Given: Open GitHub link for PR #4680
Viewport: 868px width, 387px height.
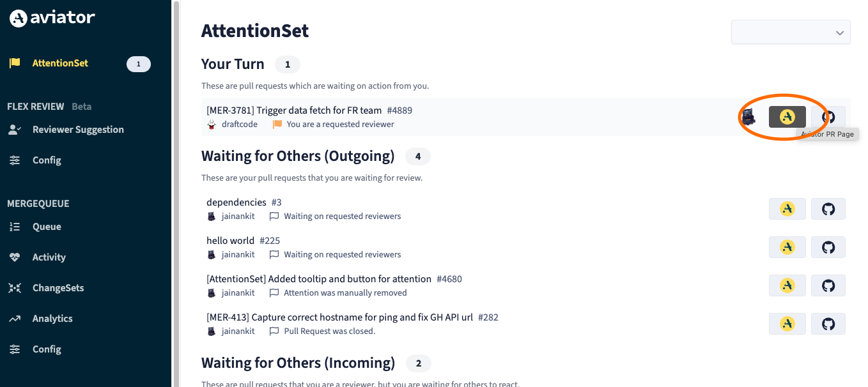Looking at the screenshot, I should (828, 285).
